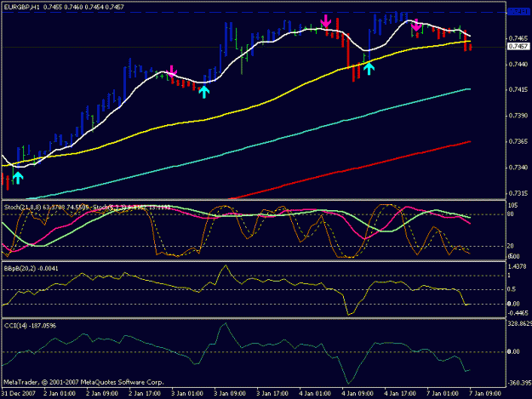Click the -0.4465 scale value in BBpB panel

point(518,313)
